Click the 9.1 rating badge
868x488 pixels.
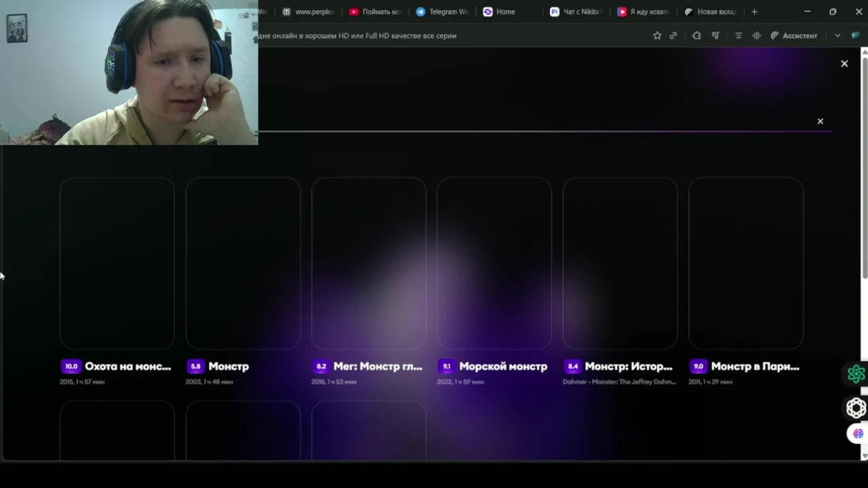click(x=447, y=366)
